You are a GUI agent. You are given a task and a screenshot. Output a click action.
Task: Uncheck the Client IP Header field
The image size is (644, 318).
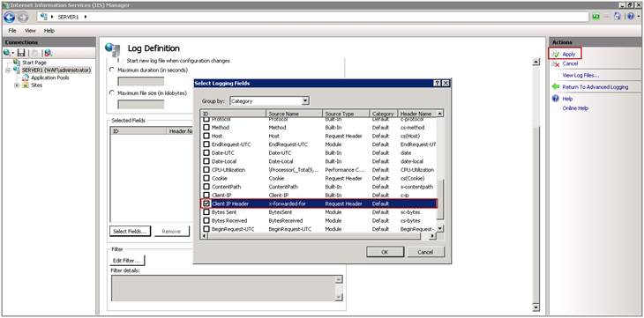click(206, 203)
